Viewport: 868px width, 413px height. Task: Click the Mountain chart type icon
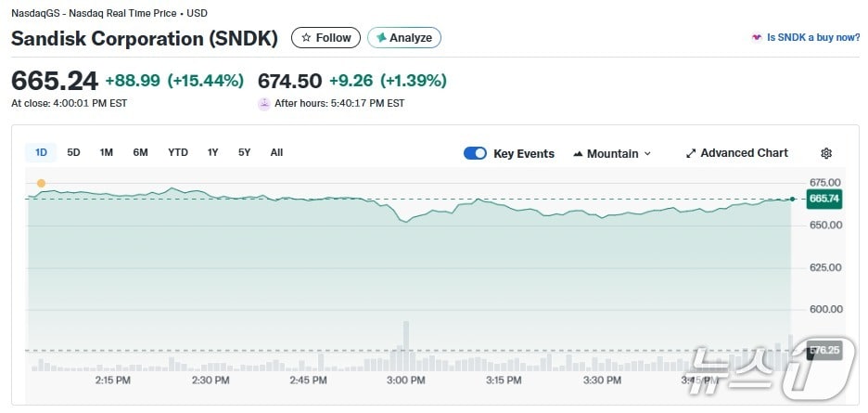578,153
